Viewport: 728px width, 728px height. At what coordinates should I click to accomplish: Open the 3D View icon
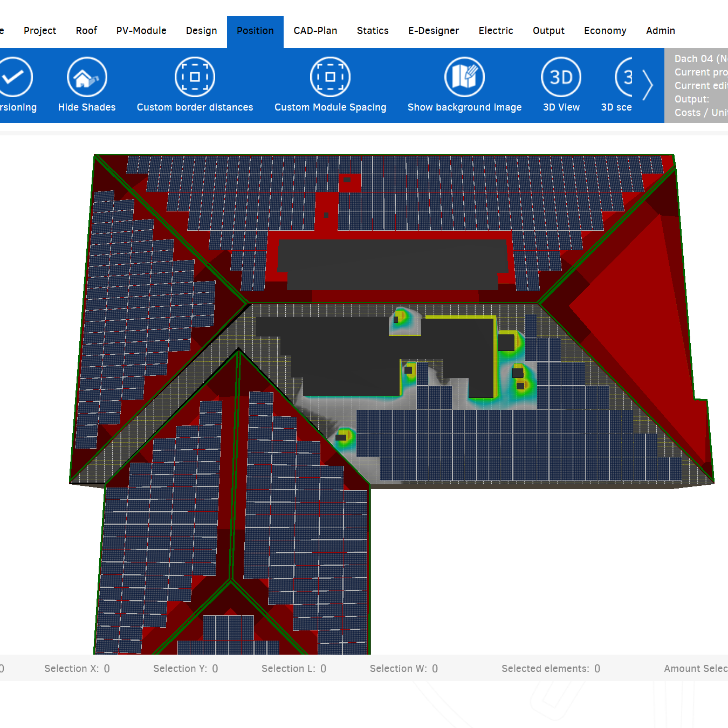(x=561, y=78)
